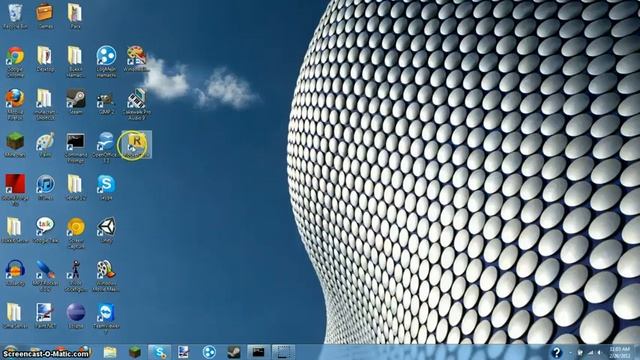Open the screen recorder taskbar button
The width and height of the screenshot is (640, 360).
coord(284,352)
